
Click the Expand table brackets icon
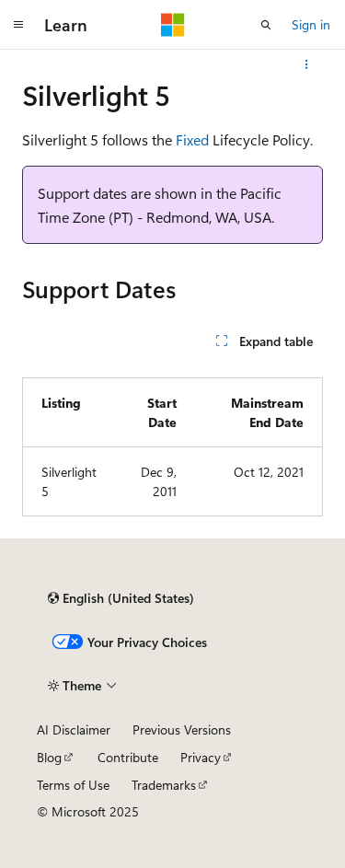(x=222, y=341)
